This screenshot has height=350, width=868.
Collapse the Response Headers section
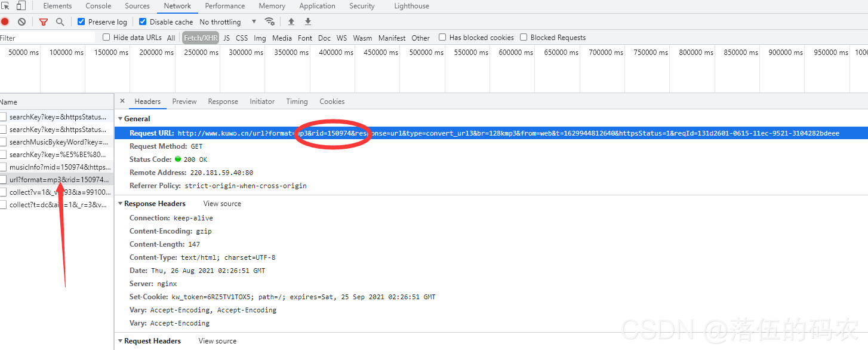coord(120,204)
